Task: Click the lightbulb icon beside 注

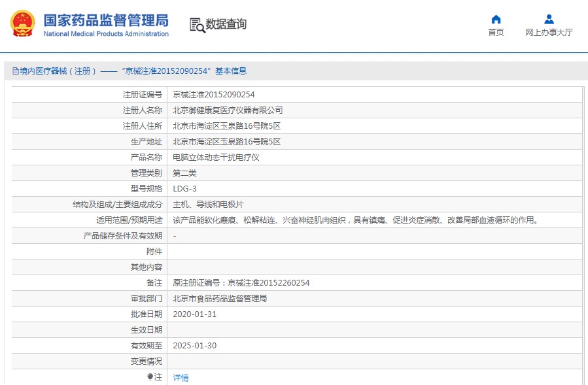Action: point(150,377)
